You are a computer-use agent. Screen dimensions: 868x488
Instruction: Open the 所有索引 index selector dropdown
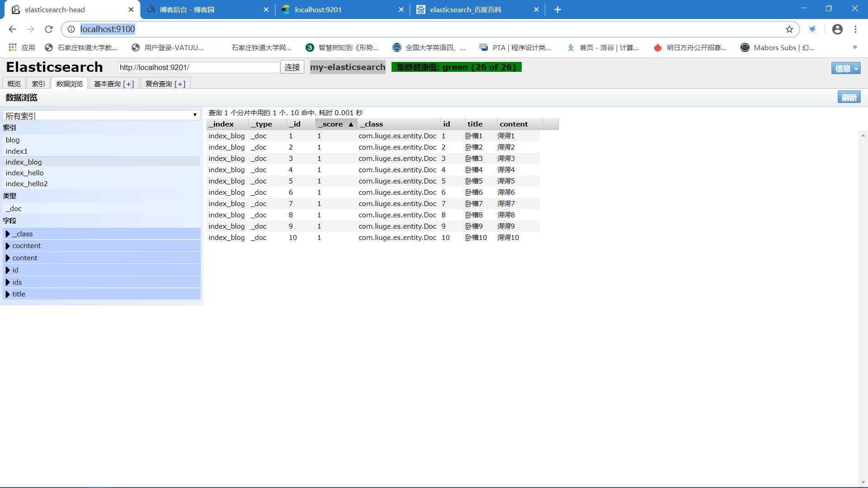(101, 116)
